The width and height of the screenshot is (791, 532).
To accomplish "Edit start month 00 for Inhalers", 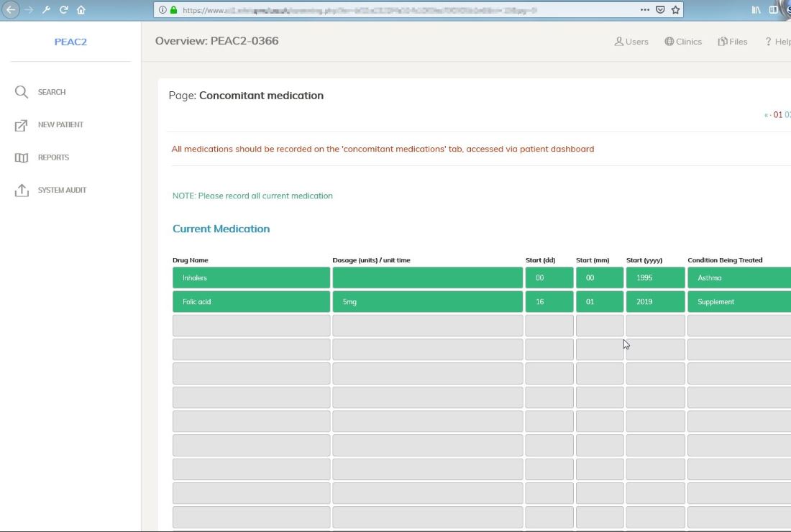I will 600,278.
